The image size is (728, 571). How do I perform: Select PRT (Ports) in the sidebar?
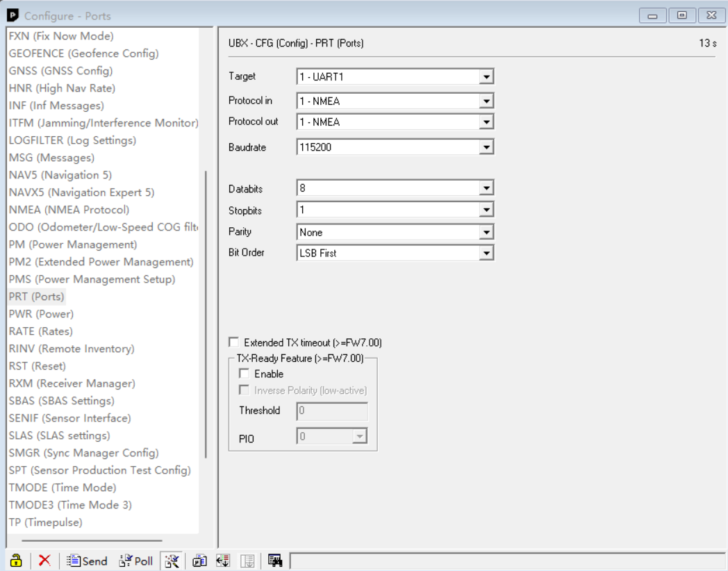pyautogui.click(x=37, y=296)
